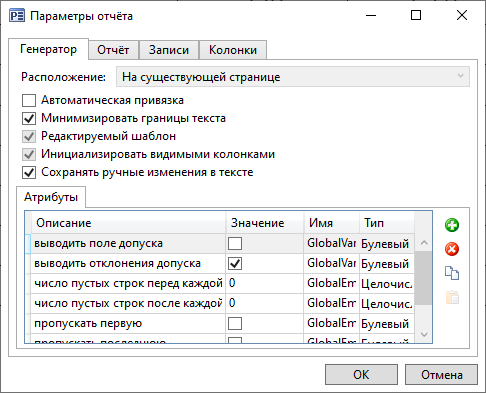Click GlobalEm name cell of пропускать первую
Screen dimensions: 486x393
(332, 323)
